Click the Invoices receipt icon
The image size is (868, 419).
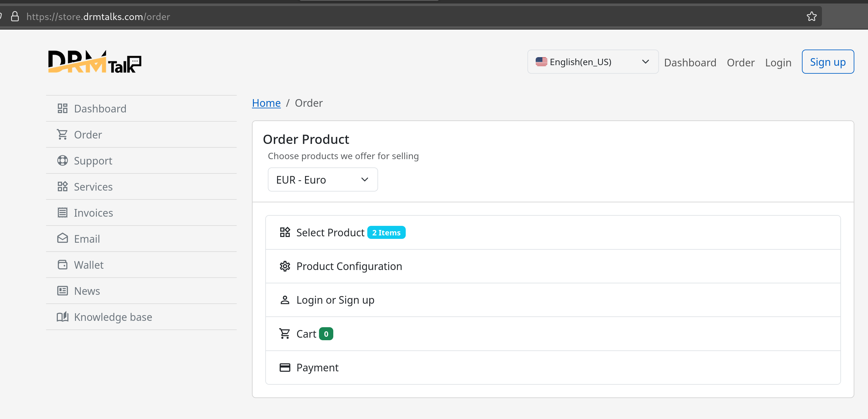(62, 213)
